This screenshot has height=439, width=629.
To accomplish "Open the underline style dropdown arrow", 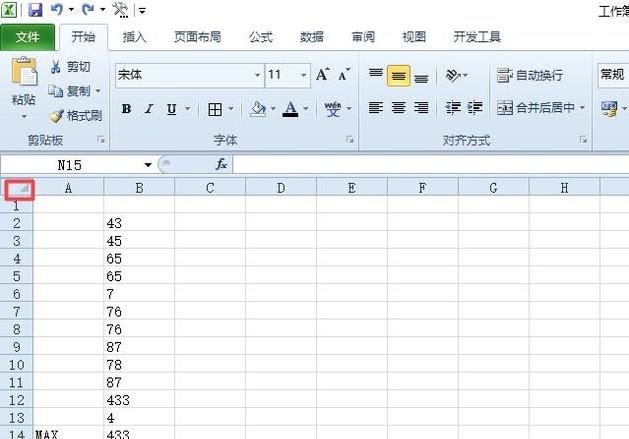I will (x=187, y=108).
